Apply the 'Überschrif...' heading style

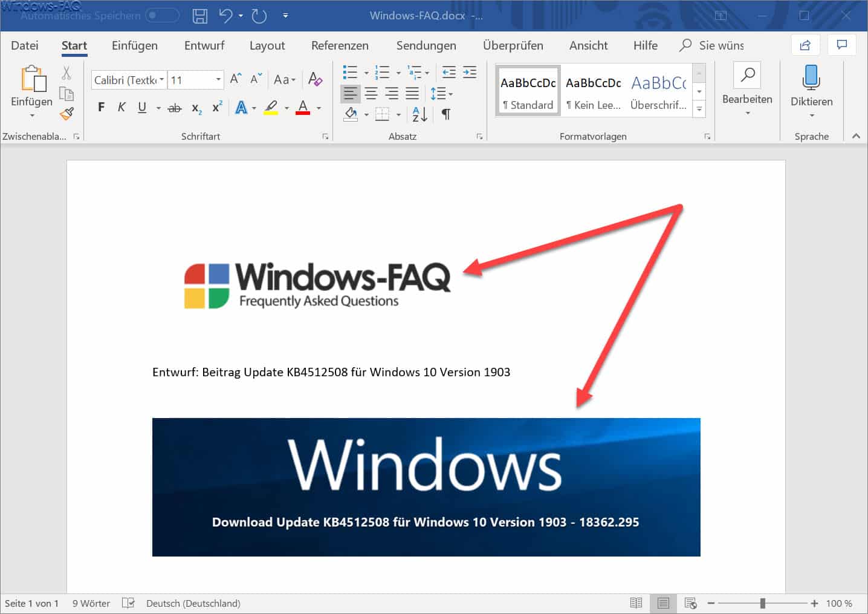(x=658, y=91)
